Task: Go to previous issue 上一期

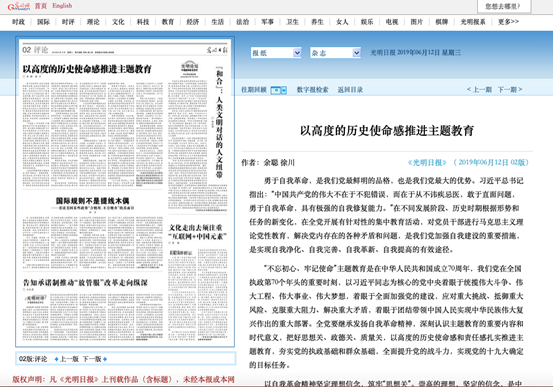Action: (479, 90)
